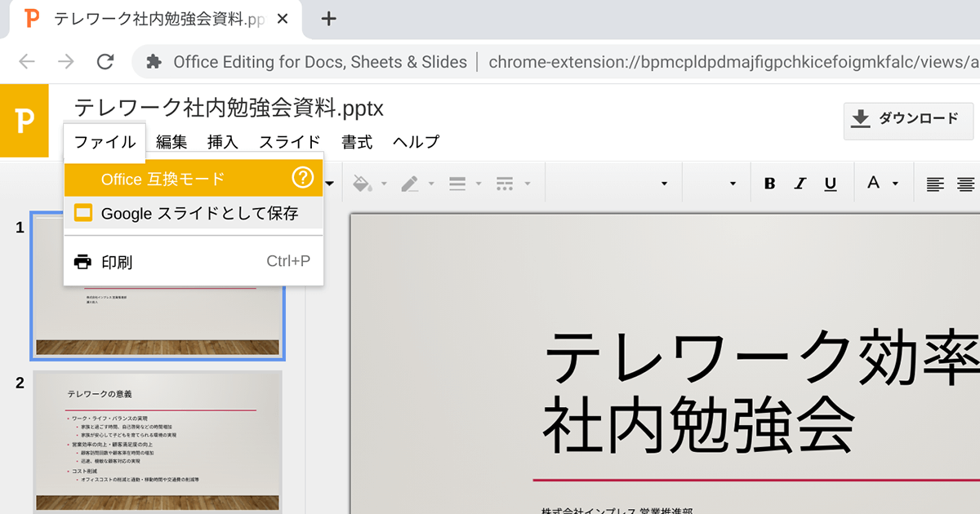Screen dimensions: 980x514
Task: Select slide 1 thumbnail
Action: 158,286
